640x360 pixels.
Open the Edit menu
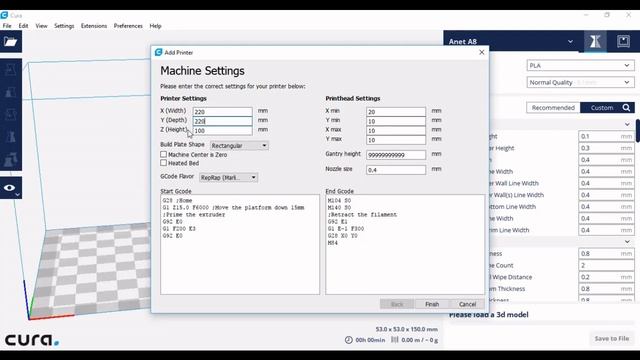pyautogui.click(x=23, y=26)
